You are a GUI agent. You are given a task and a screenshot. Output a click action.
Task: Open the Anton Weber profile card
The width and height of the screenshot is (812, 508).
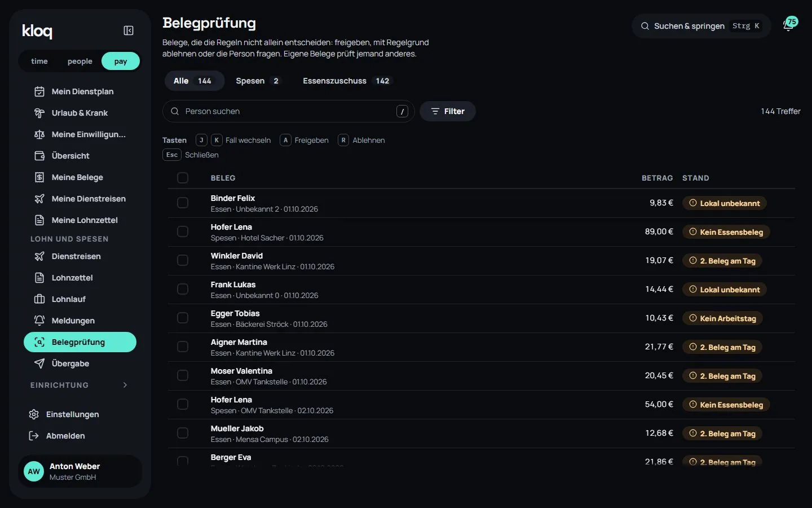coord(80,471)
